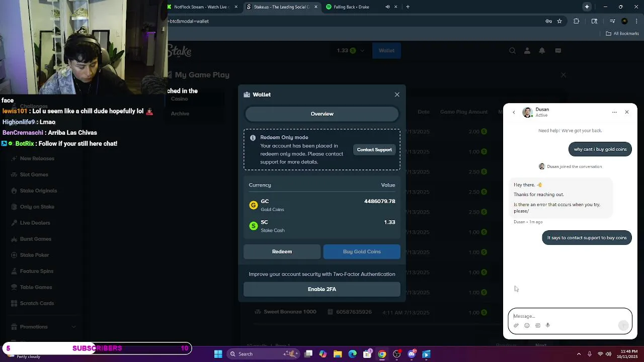Attach a file in support chat
Screen dimensions: 644x362
[516, 325]
